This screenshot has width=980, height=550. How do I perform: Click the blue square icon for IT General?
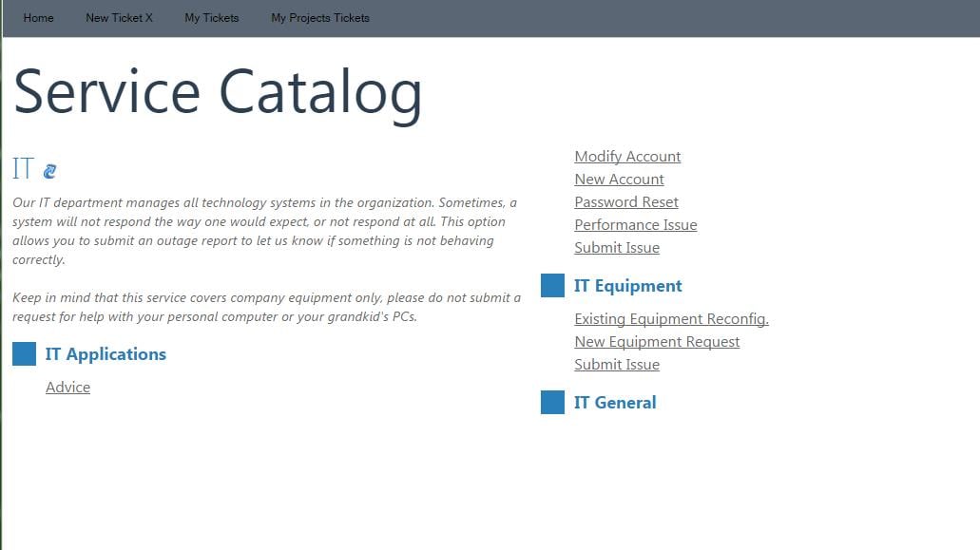pos(552,402)
